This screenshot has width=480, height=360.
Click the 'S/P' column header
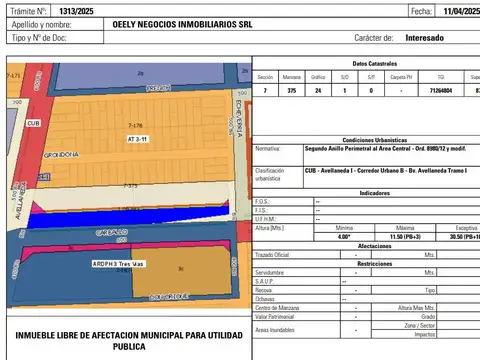coord(371,77)
